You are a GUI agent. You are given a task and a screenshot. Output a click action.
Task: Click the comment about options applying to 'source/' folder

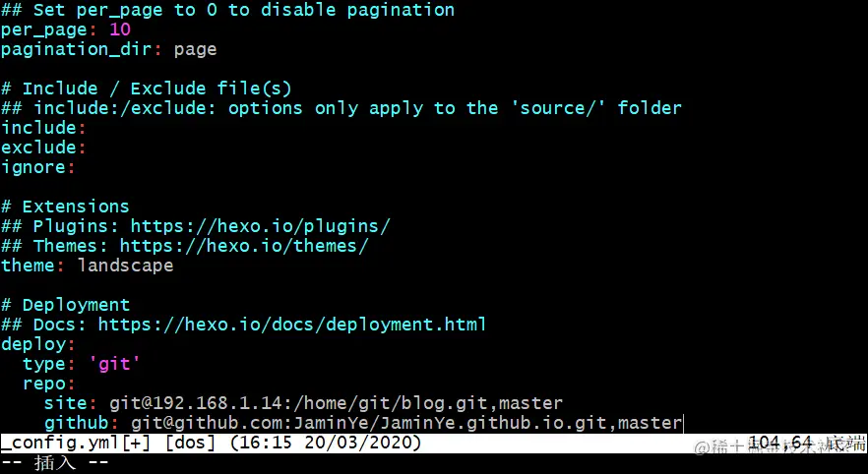[x=341, y=108]
